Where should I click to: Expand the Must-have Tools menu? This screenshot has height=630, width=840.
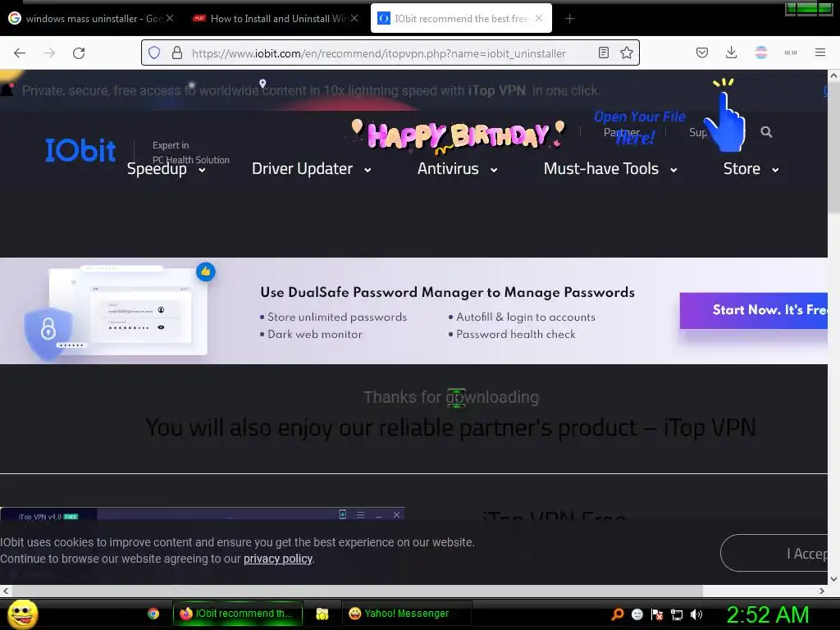[x=610, y=169]
